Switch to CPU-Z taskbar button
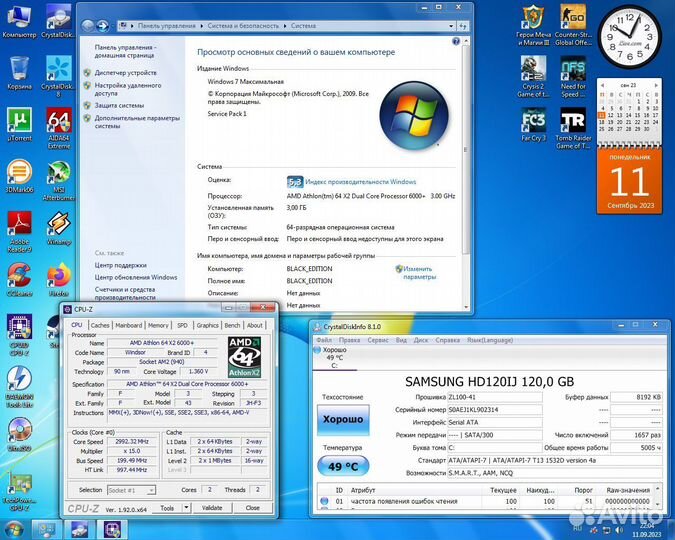Viewport: 675px width, 540px height. pyautogui.click(x=112, y=530)
